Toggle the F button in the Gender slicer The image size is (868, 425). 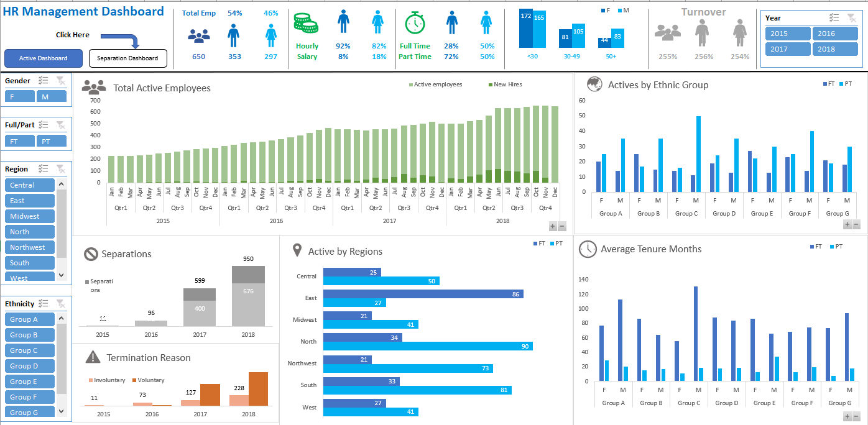tap(19, 96)
